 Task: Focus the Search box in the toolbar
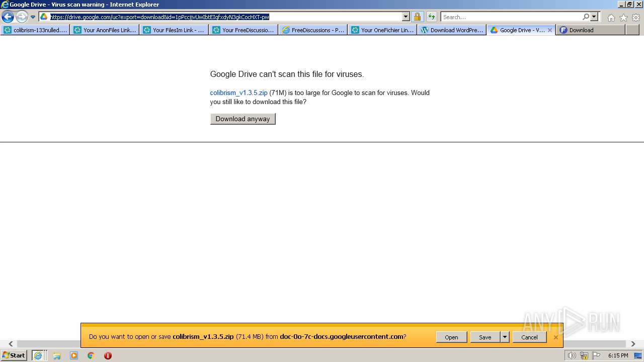click(511, 17)
